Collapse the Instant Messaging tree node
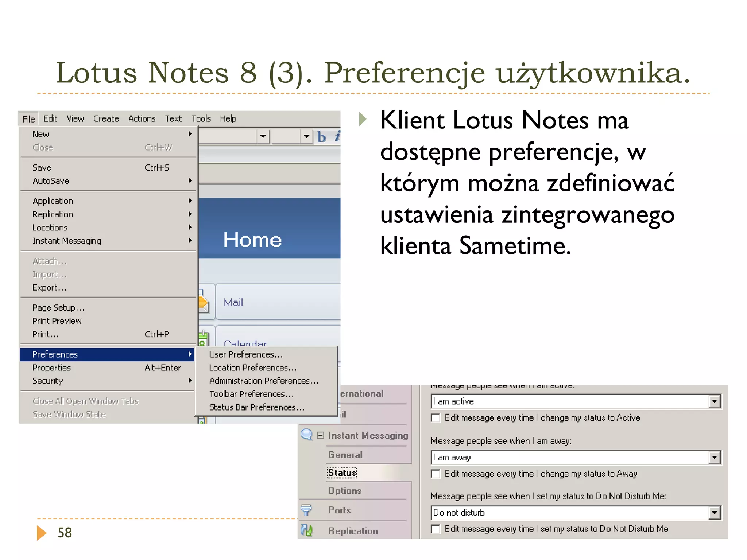The image size is (747, 560). click(x=320, y=435)
